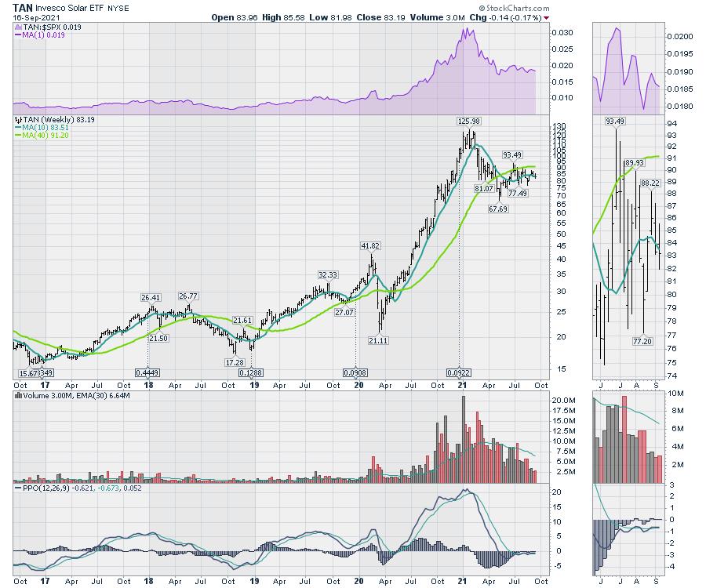The width and height of the screenshot is (706, 588).
Task: Select the 125.98 peak price label
Action: pos(468,120)
